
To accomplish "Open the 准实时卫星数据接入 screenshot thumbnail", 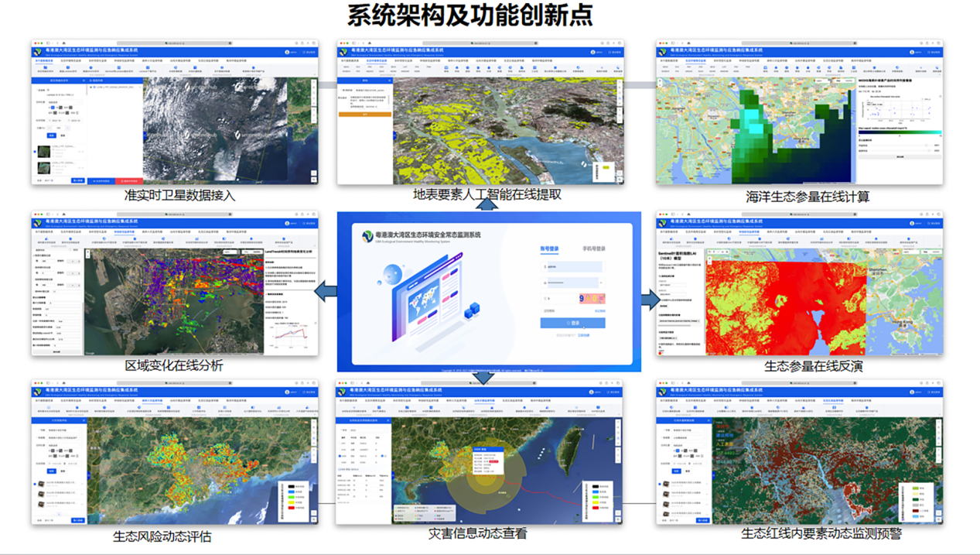I will coord(174,112).
